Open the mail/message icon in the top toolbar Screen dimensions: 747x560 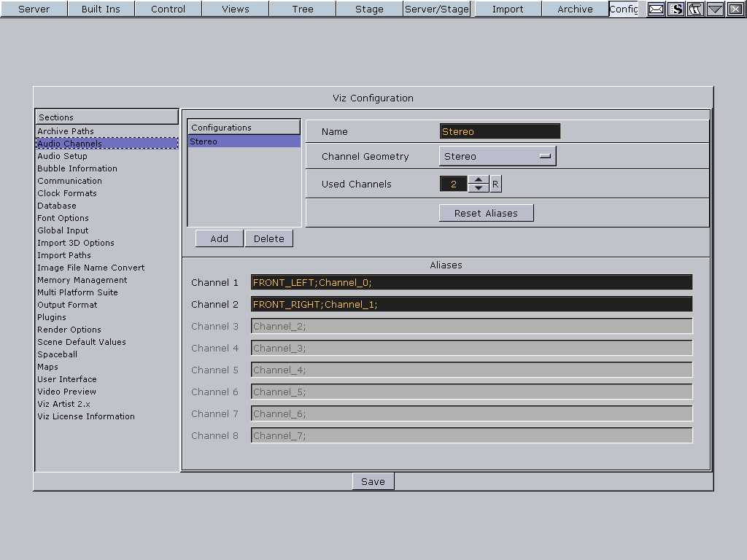point(656,9)
